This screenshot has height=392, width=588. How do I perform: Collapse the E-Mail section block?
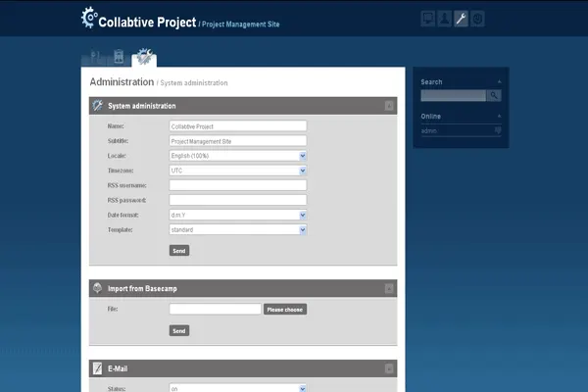[x=389, y=368]
